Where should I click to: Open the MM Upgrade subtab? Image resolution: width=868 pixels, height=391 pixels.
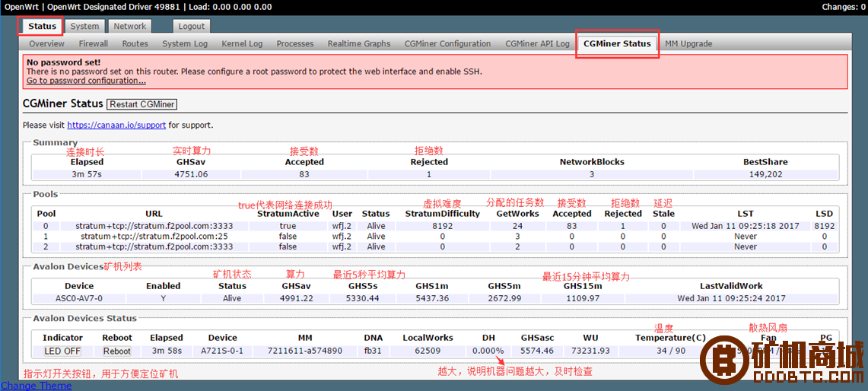click(x=688, y=44)
